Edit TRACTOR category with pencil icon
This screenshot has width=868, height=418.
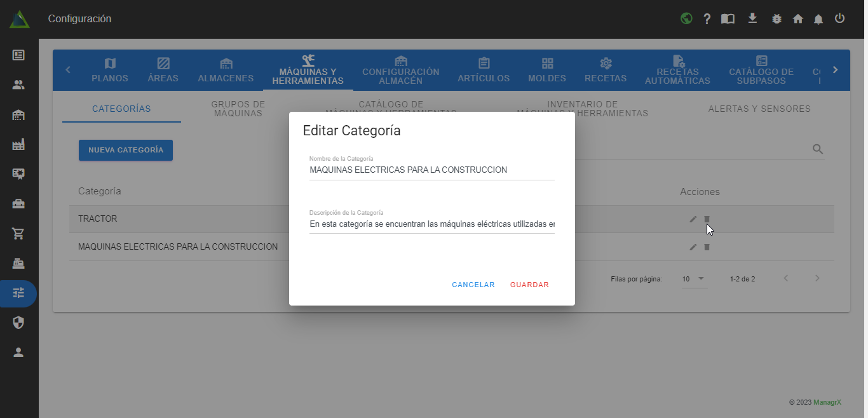click(693, 219)
